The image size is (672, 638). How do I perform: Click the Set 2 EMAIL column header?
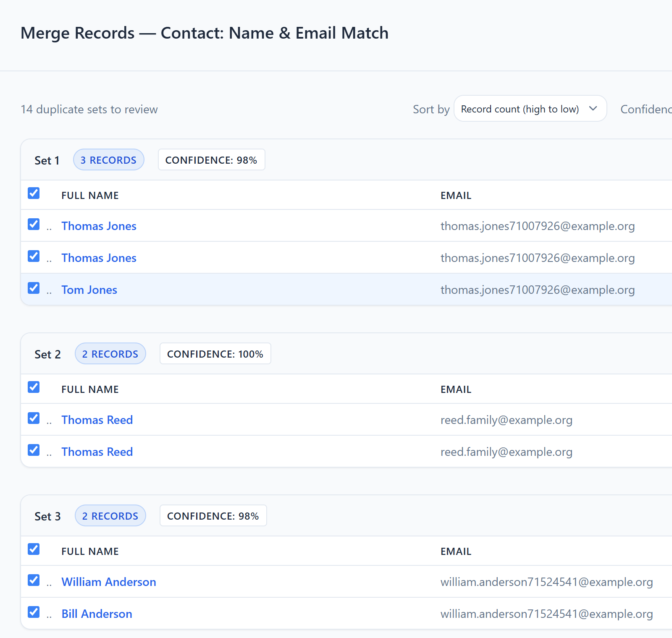[x=456, y=389]
